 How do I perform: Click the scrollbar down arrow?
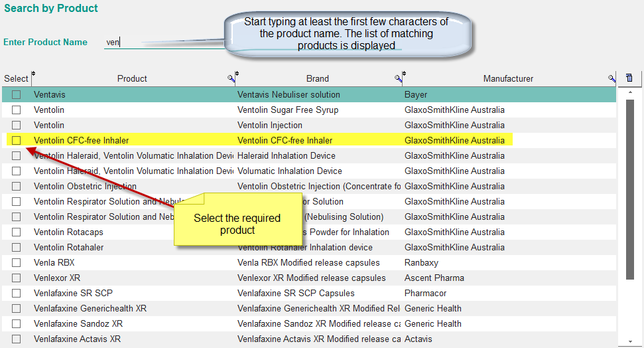630,341
